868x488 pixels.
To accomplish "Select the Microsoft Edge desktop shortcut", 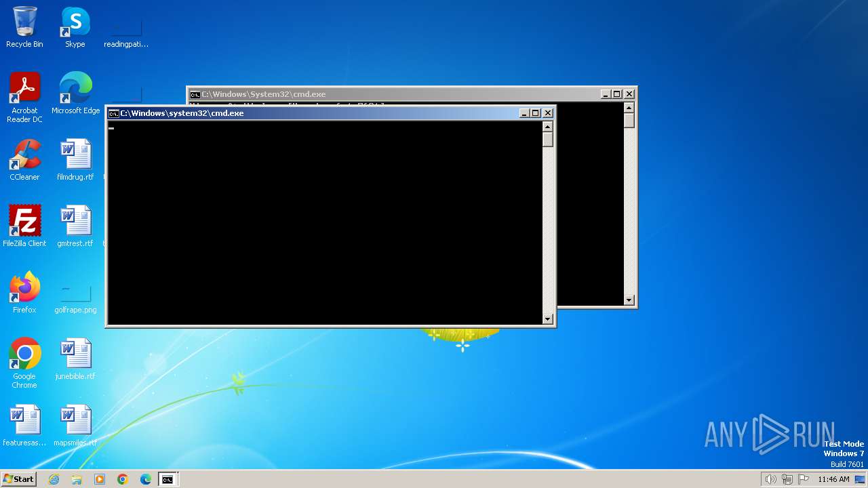I will coord(75,94).
